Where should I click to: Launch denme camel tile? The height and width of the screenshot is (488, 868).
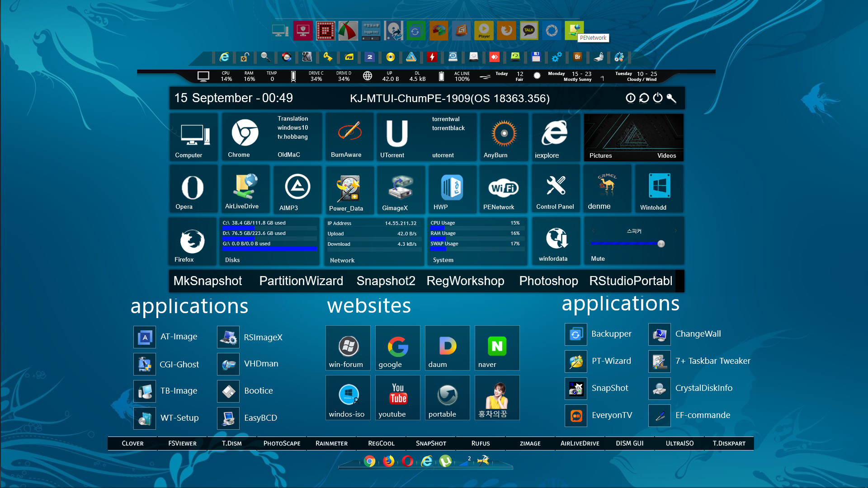coord(607,189)
